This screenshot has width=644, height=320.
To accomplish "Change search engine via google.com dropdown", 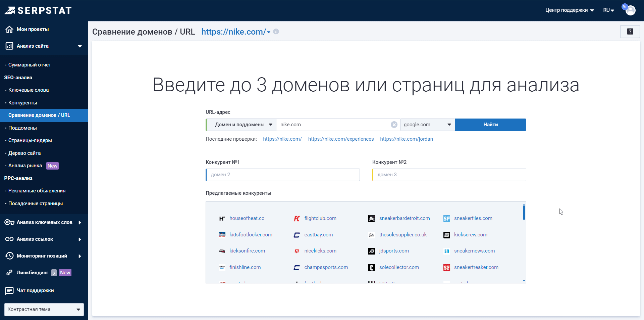I will pyautogui.click(x=427, y=125).
